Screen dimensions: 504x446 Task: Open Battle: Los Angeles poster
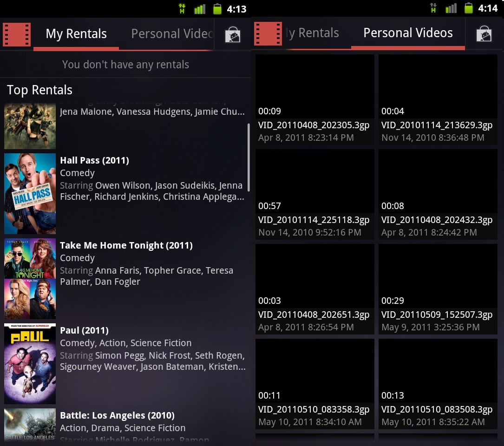(x=30, y=425)
